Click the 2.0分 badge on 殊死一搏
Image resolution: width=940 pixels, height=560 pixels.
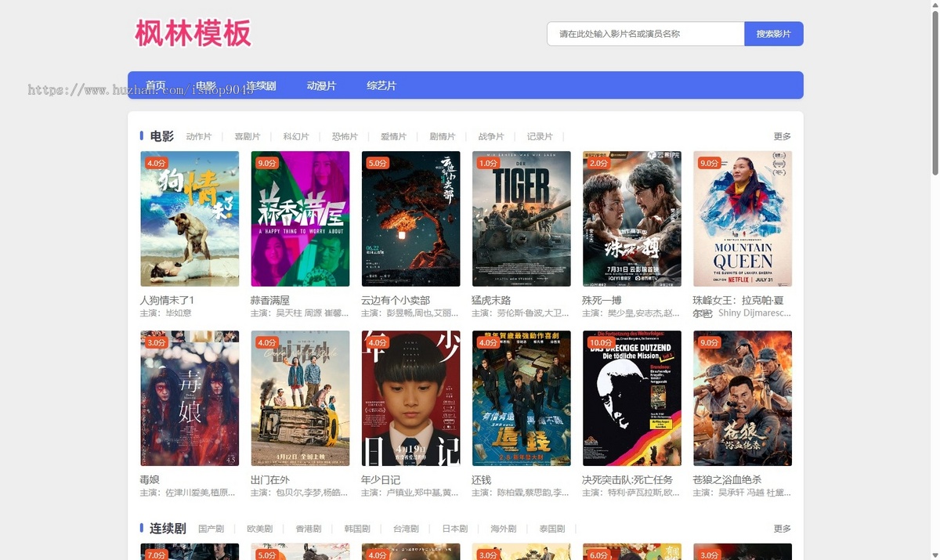tap(598, 163)
